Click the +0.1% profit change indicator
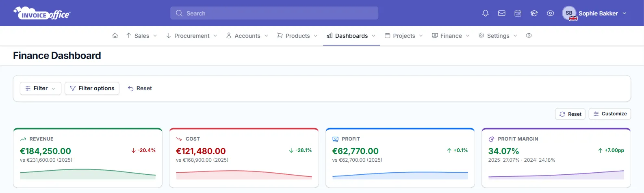The width and height of the screenshot is (644, 193). (x=457, y=150)
